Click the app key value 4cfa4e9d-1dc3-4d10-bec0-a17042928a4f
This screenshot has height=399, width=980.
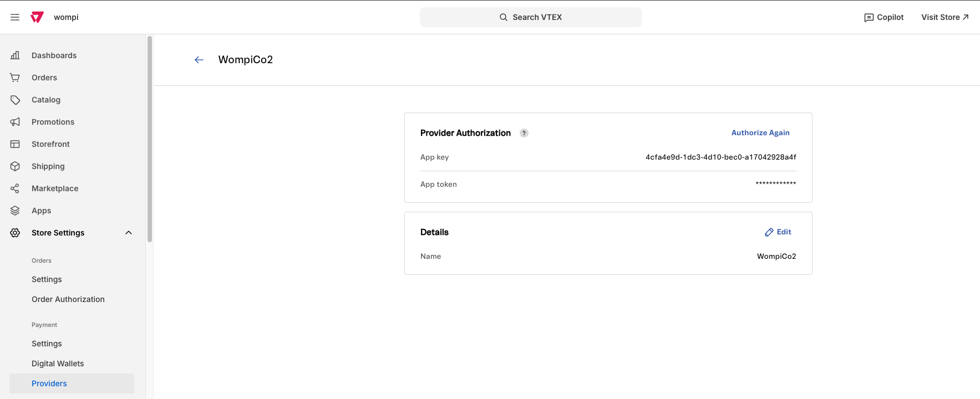coord(721,157)
